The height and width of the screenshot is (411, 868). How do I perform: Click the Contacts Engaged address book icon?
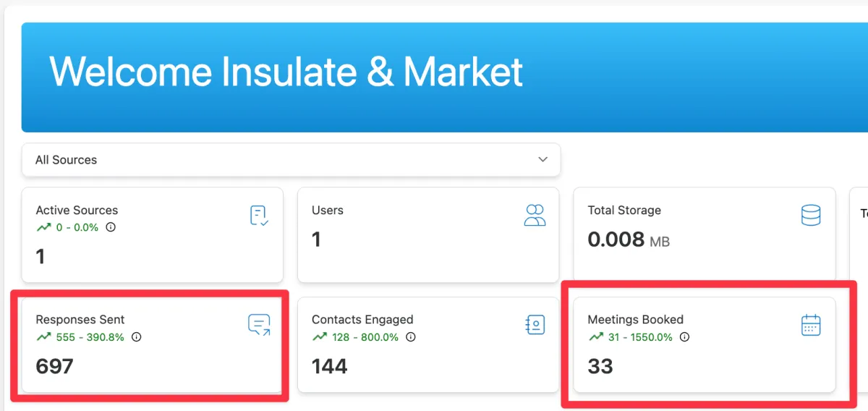tap(535, 325)
